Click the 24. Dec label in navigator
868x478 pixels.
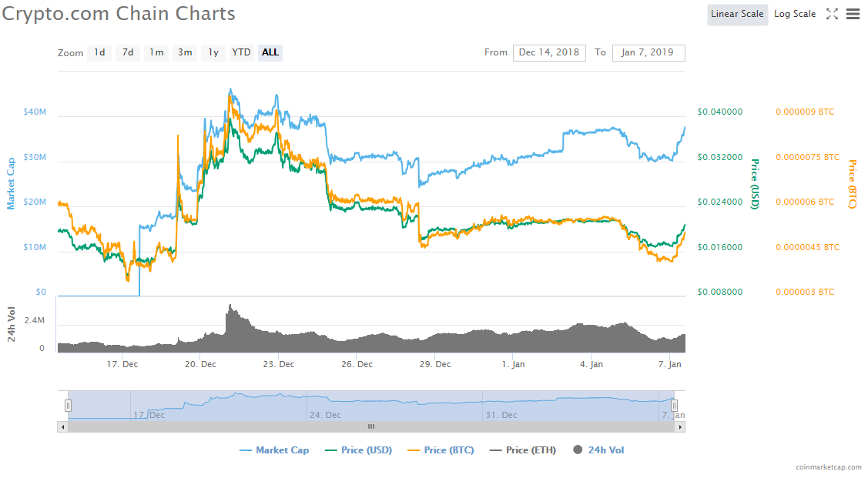click(325, 415)
